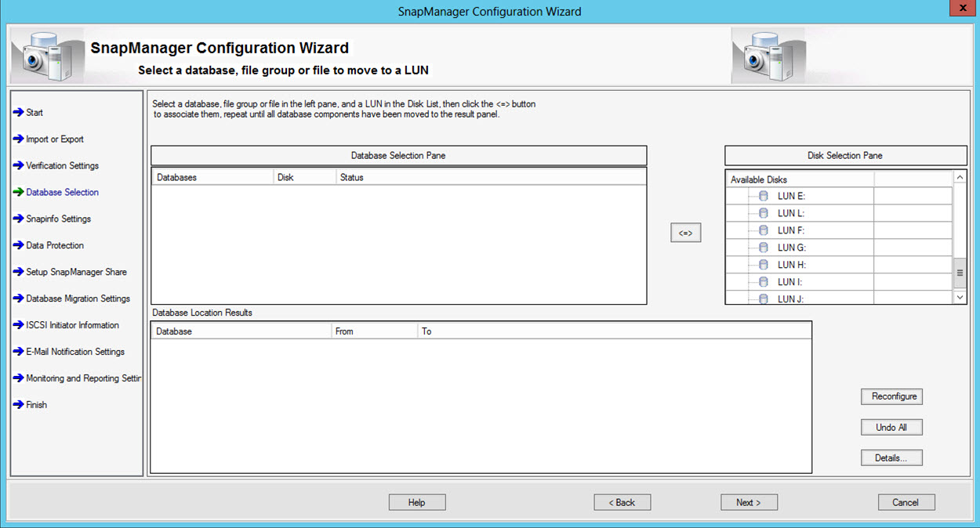Viewport: 980px width, 528px height.
Task: Click the Reconfigure button
Action: click(891, 396)
